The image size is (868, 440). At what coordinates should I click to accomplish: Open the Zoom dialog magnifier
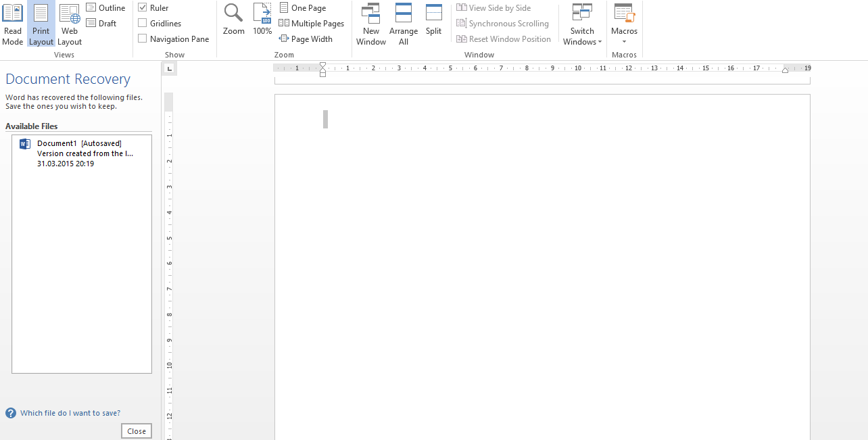(234, 20)
